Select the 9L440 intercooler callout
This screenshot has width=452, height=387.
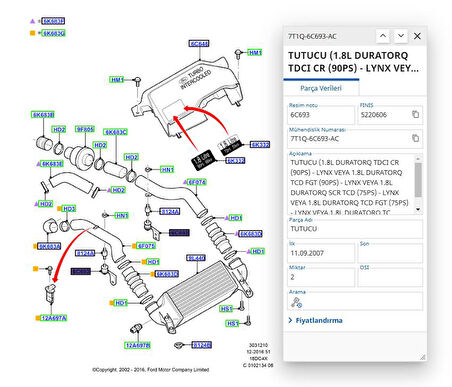(x=196, y=258)
